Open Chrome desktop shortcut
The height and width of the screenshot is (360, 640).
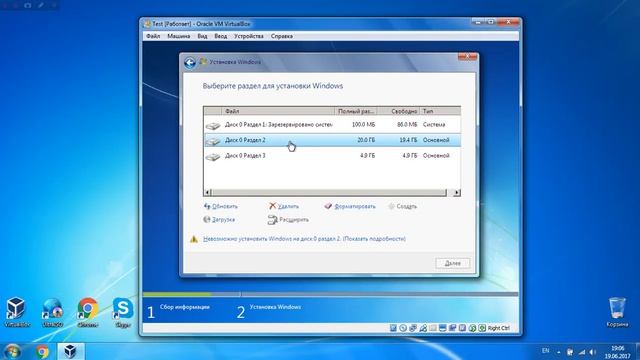88,312
